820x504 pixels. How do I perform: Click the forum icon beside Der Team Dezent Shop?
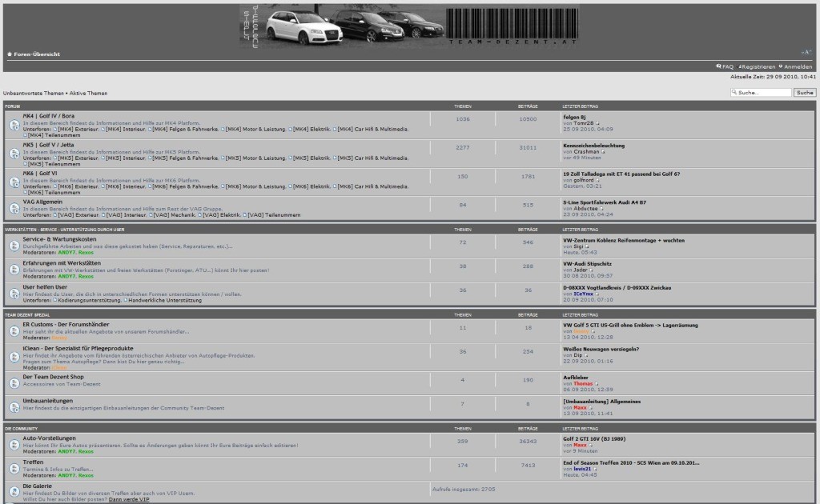[14, 382]
